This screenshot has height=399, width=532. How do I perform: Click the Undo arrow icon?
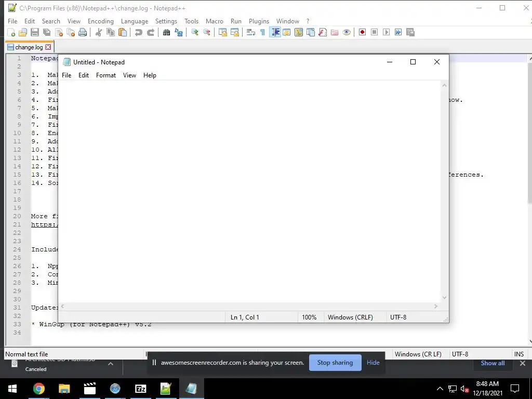pos(138,32)
